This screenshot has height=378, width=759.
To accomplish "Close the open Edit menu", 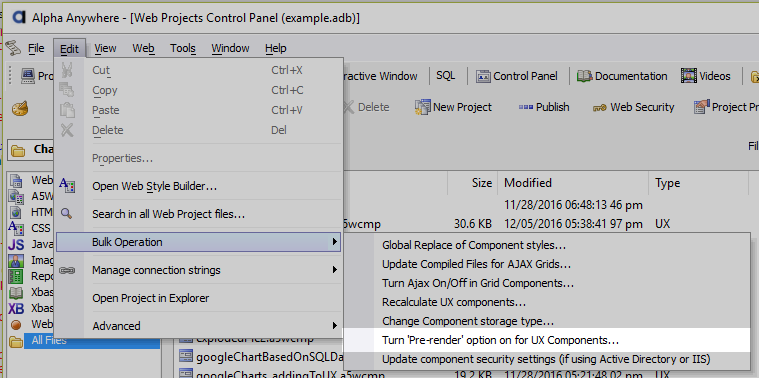I will (70, 48).
